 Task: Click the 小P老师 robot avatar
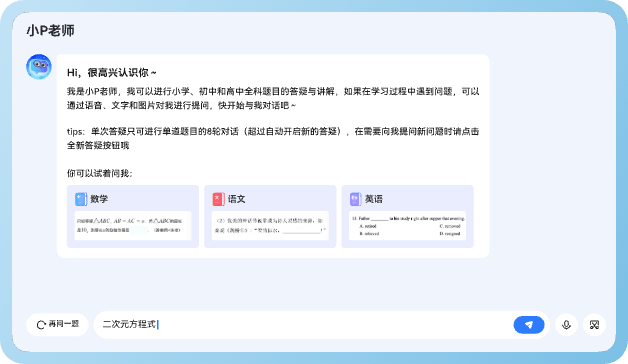pyautogui.click(x=39, y=66)
